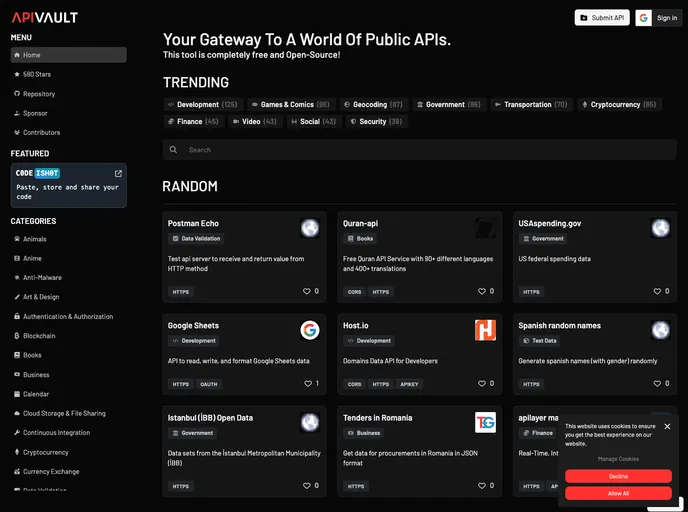Image resolution: width=688 pixels, height=512 pixels.
Task: Like Istanbul (İBB) Open Data heart icon
Action: [307, 486]
